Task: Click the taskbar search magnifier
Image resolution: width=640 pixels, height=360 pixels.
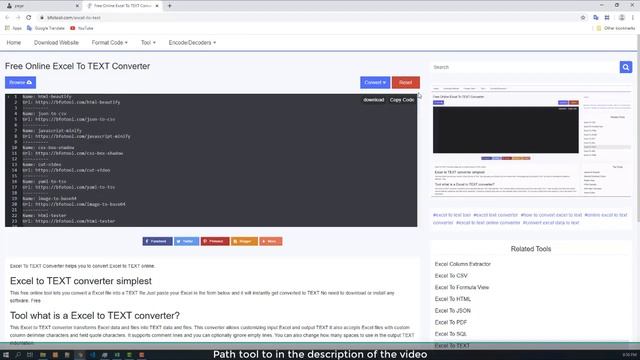Action: coord(18,355)
